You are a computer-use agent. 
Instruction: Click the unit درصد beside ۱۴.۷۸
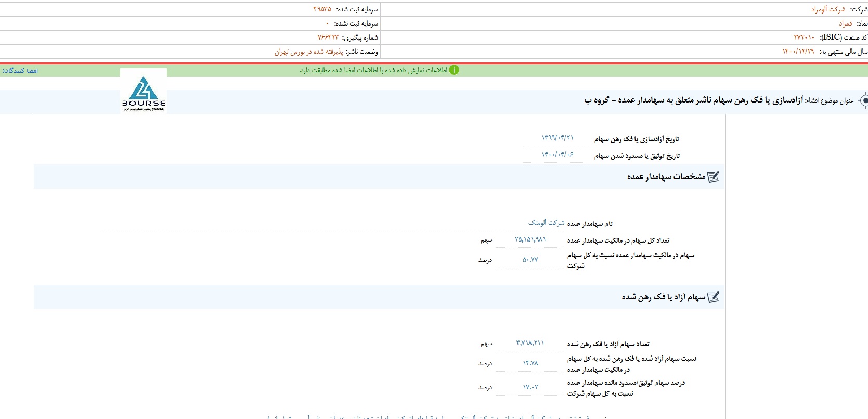[485, 363]
